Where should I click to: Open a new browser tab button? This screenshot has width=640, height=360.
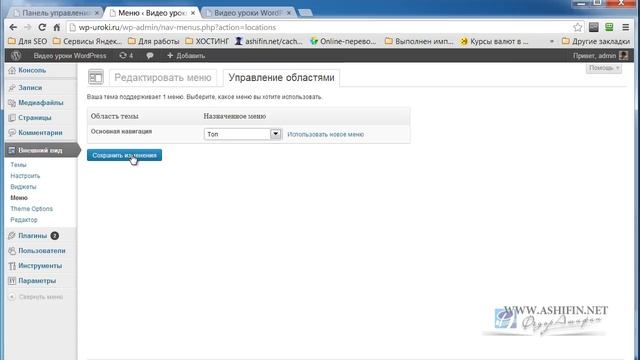(305, 13)
